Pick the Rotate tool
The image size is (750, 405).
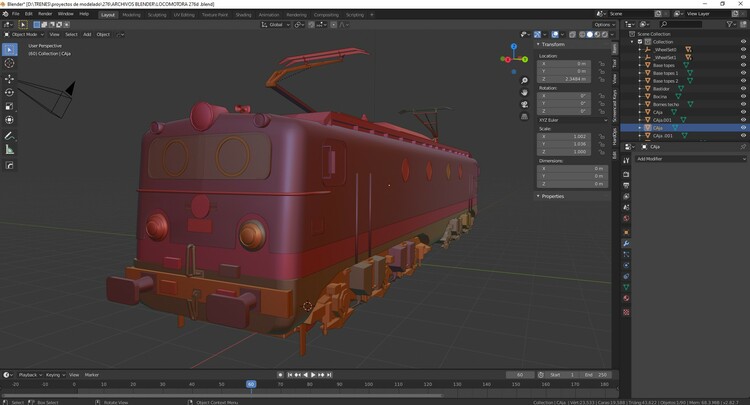pyautogui.click(x=10, y=92)
